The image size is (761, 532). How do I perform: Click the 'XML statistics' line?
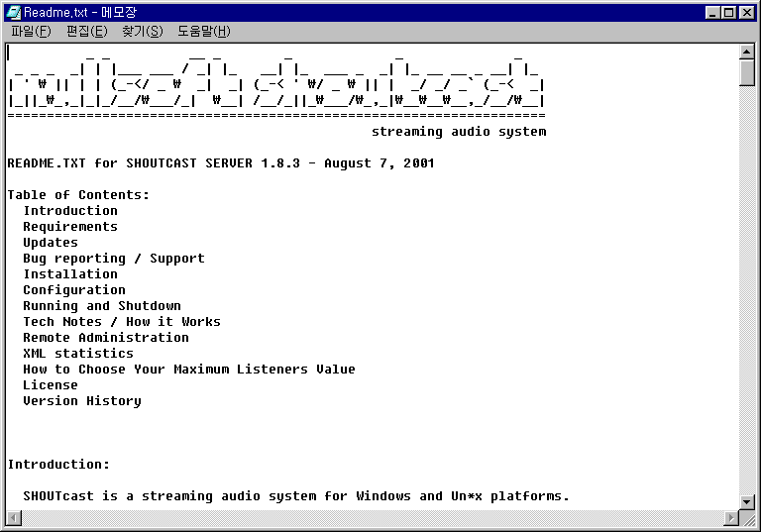coord(78,354)
